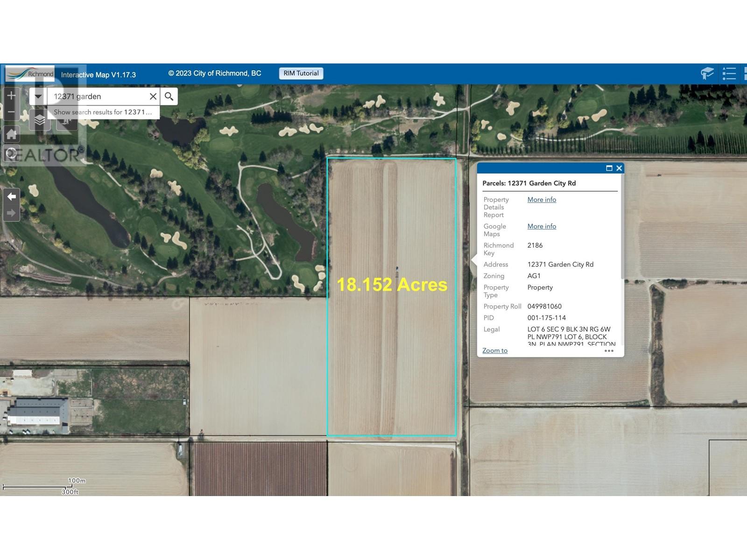Screen dimensions: 747x560
Task: Open the map layers list
Action: [x=40, y=120]
